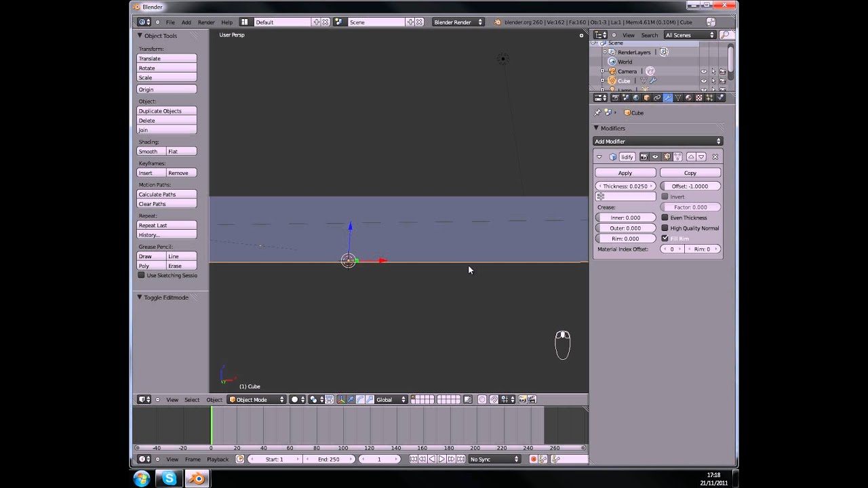The image size is (868, 488).
Task: Click the Apply modifier button
Action: [625, 173]
